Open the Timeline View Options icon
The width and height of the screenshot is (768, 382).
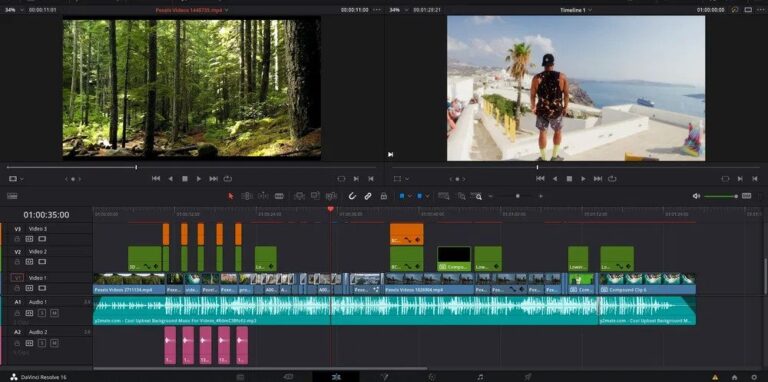(x=12, y=196)
